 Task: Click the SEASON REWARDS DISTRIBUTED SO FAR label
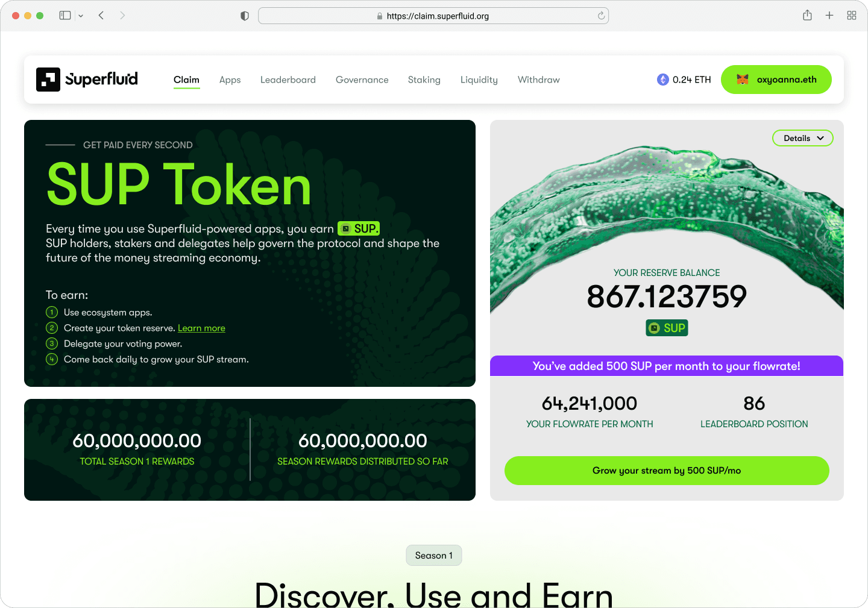[x=363, y=462]
